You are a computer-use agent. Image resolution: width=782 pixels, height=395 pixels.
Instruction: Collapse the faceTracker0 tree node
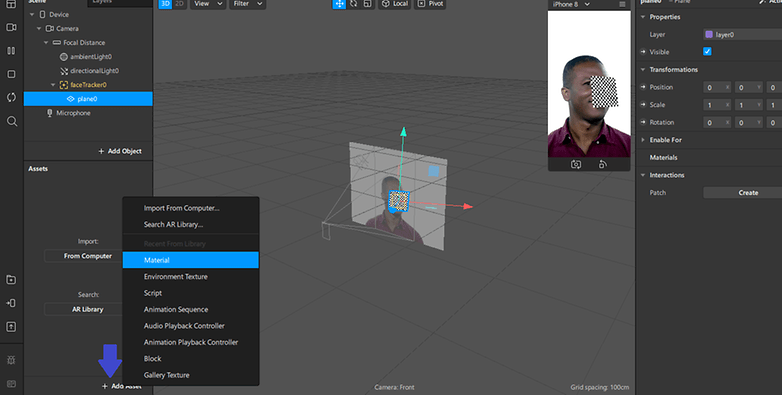[53, 85]
